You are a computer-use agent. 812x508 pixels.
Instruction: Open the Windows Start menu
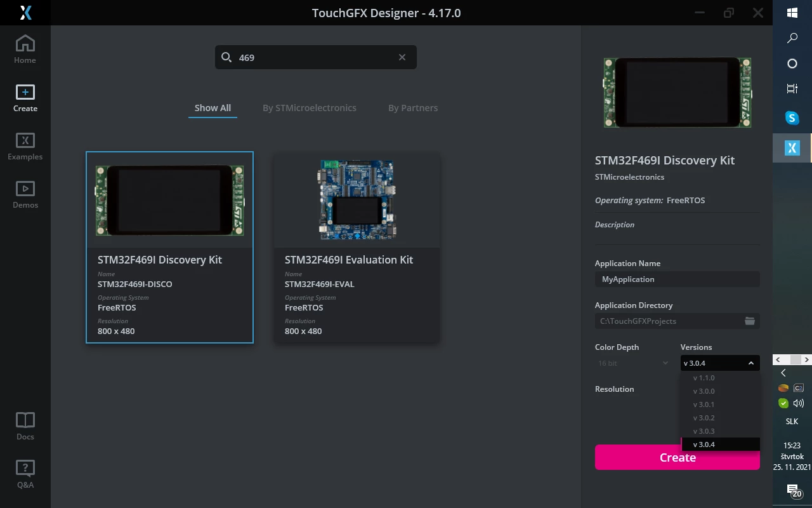[792, 13]
